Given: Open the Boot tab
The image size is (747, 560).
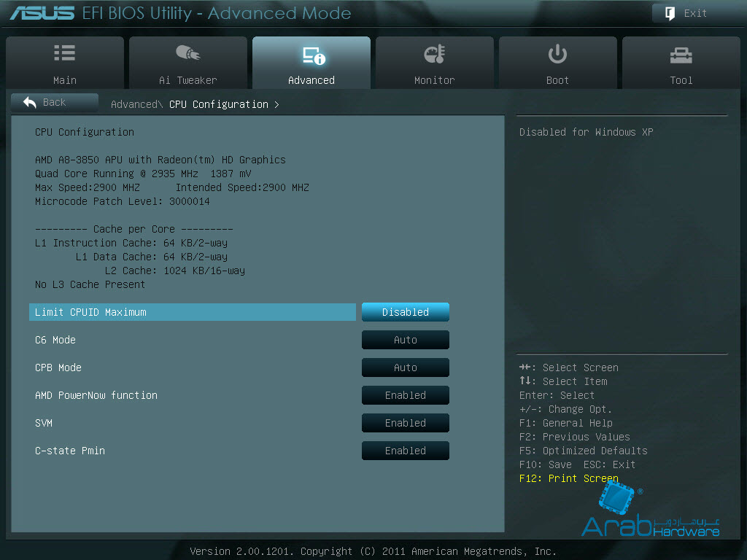Looking at the screenshot, I should click(558, 63).
